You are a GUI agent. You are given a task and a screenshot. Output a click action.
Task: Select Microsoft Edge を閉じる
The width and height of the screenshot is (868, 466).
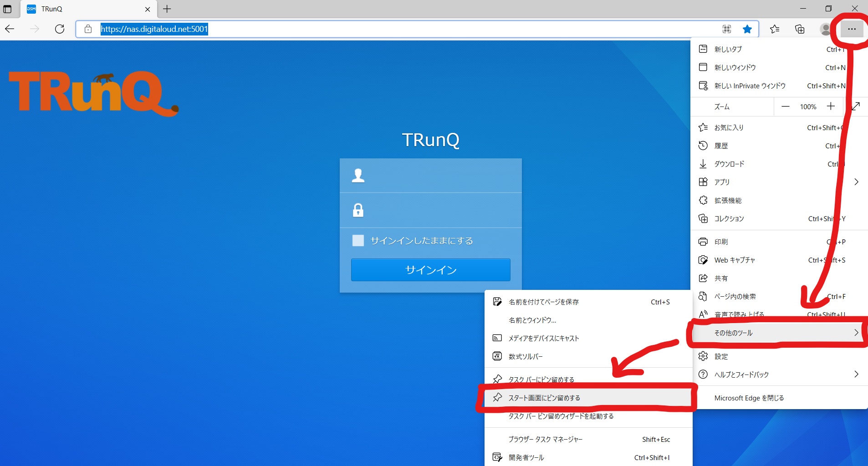coord(779,398)
